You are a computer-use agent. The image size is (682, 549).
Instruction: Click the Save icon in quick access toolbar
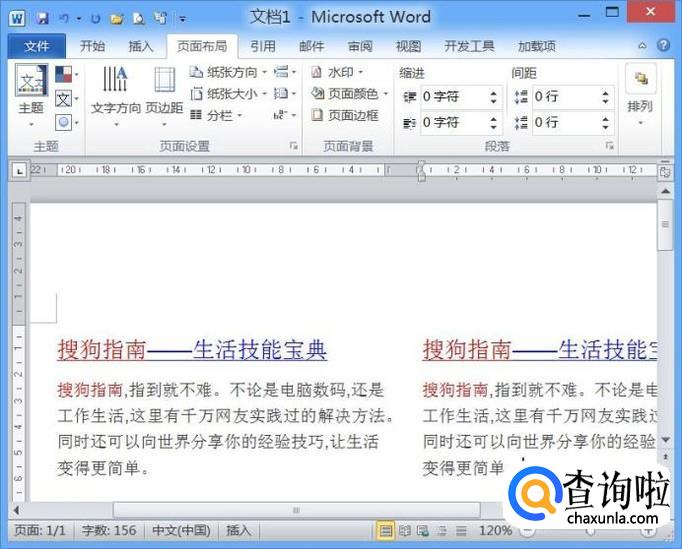[x=42, y=18]
